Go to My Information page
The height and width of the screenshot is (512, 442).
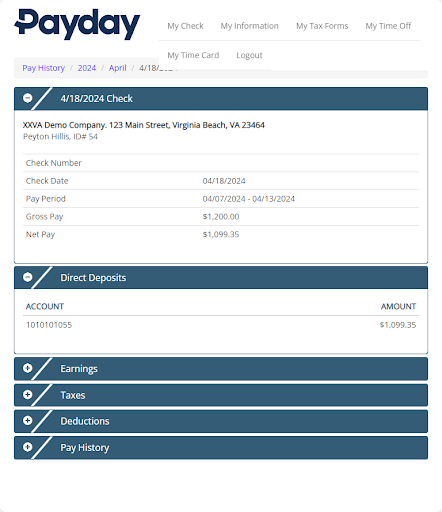(x=249, y=26)
